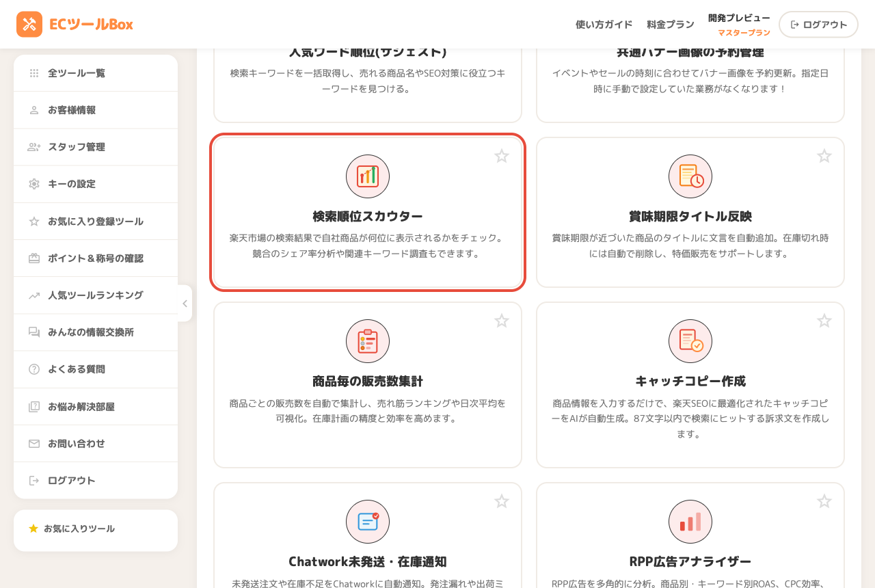Click the mail icon beside お問い合わせ
Image resolution: width=875 pixels, height=588 pixels.
click(x=34, y=444)
